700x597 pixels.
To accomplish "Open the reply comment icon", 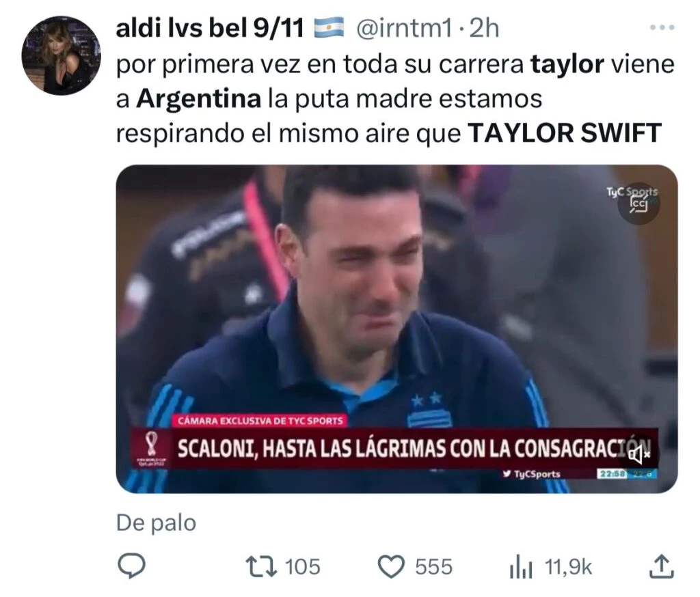I will (x=131, y=566).
